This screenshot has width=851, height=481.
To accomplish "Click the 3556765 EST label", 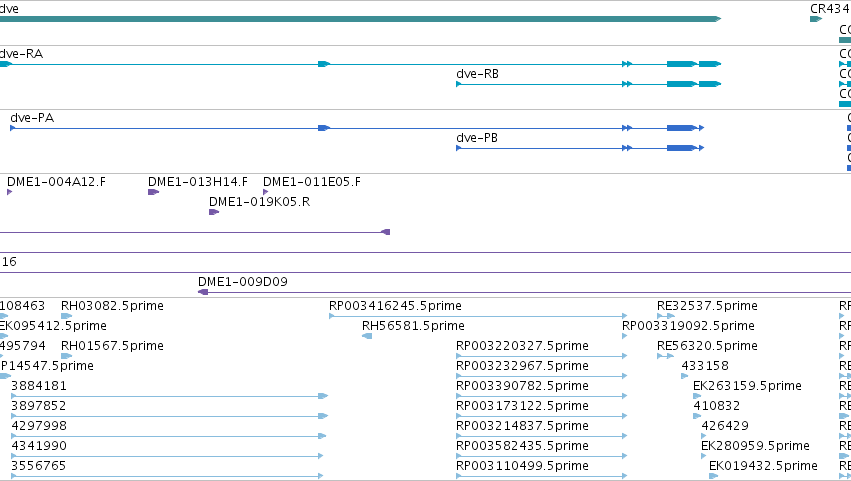I will coord(39,466).
